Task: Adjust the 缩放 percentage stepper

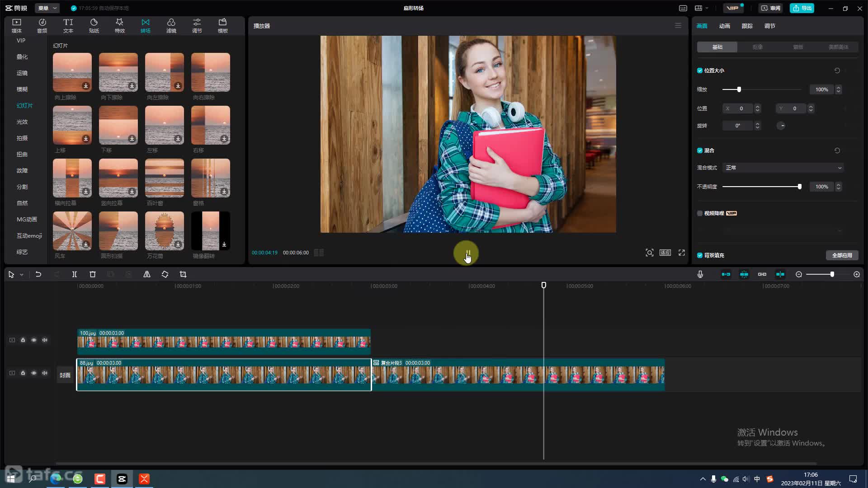Action: pyautogui.click(x=839, y=89)
